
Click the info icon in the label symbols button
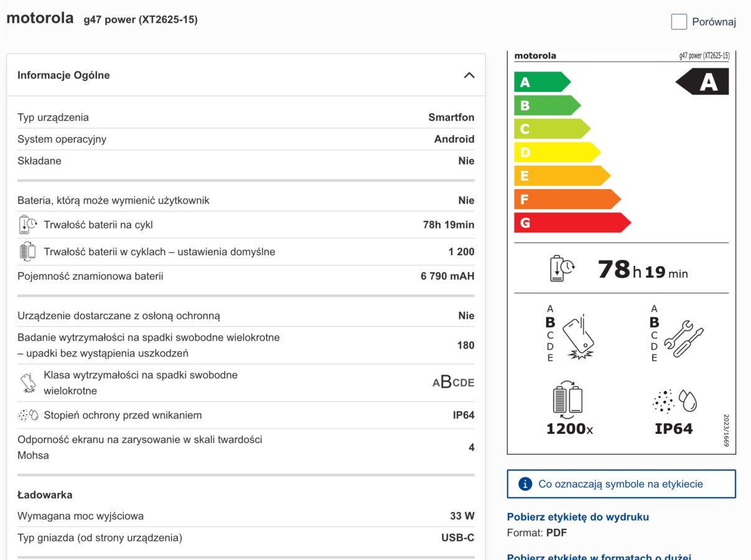[525, 484]
